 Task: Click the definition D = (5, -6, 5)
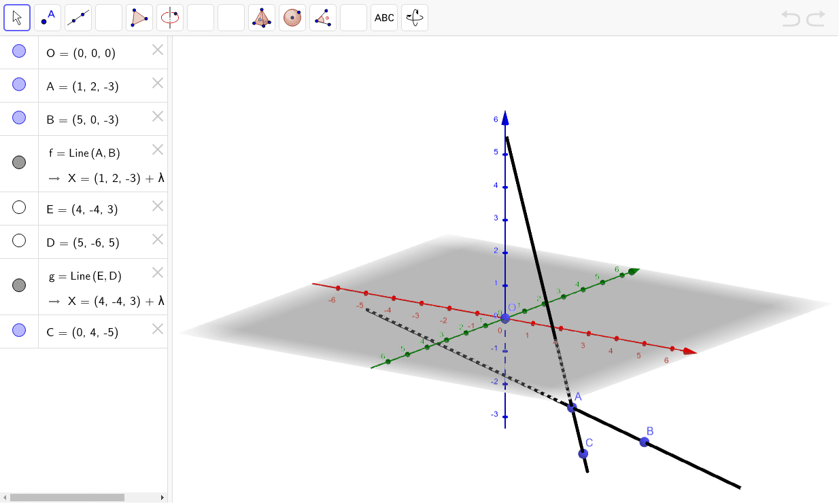click(x=82, y=243)
